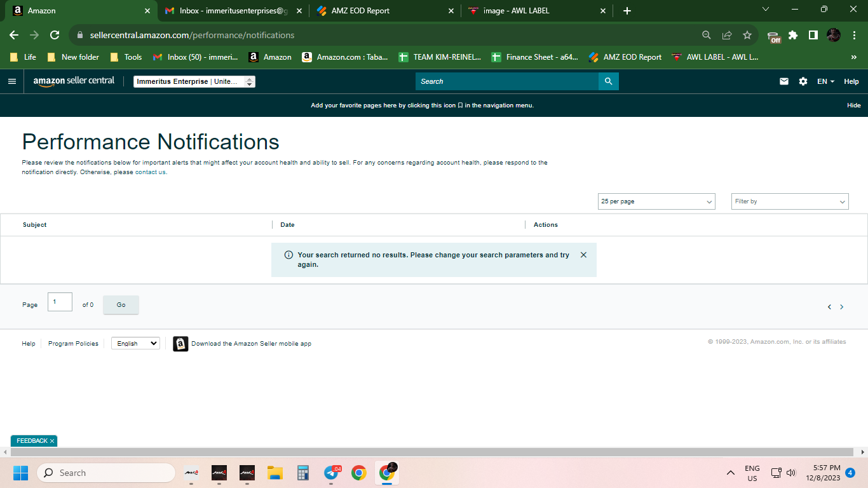Click the page number input field
868x488 pixels.
click(x=60, y=302)
